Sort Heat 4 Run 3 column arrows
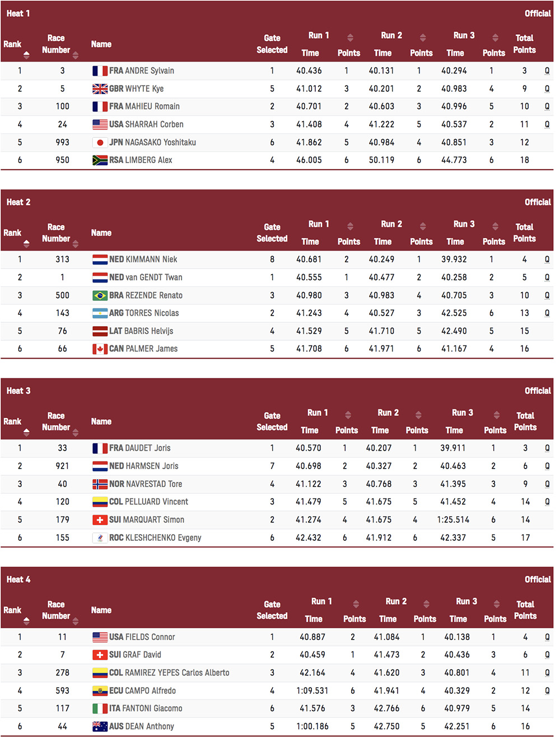Image resolution: width=560 pixels, height=737 pixels. pos(497,604)
